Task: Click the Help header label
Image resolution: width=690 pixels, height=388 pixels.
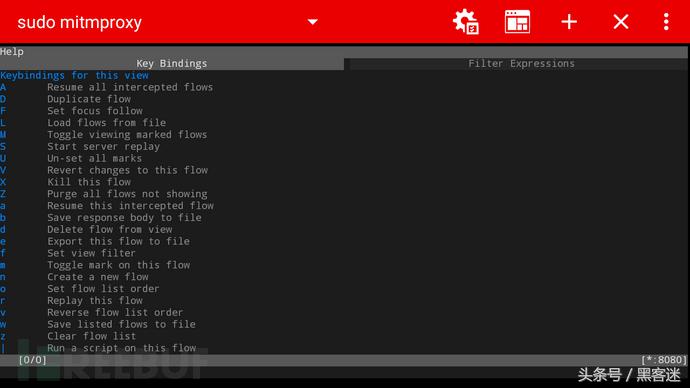Action: tap(12, 52)
